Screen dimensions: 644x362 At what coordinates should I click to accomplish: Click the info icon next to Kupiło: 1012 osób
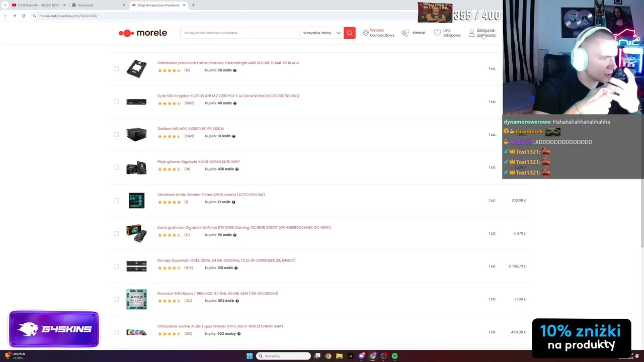[x=237, y=301]
